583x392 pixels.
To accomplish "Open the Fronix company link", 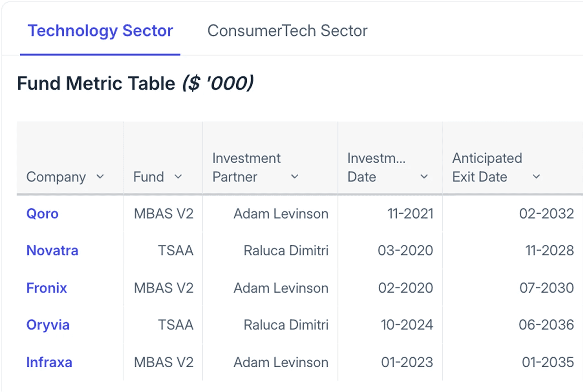I will tap(47, 288).
